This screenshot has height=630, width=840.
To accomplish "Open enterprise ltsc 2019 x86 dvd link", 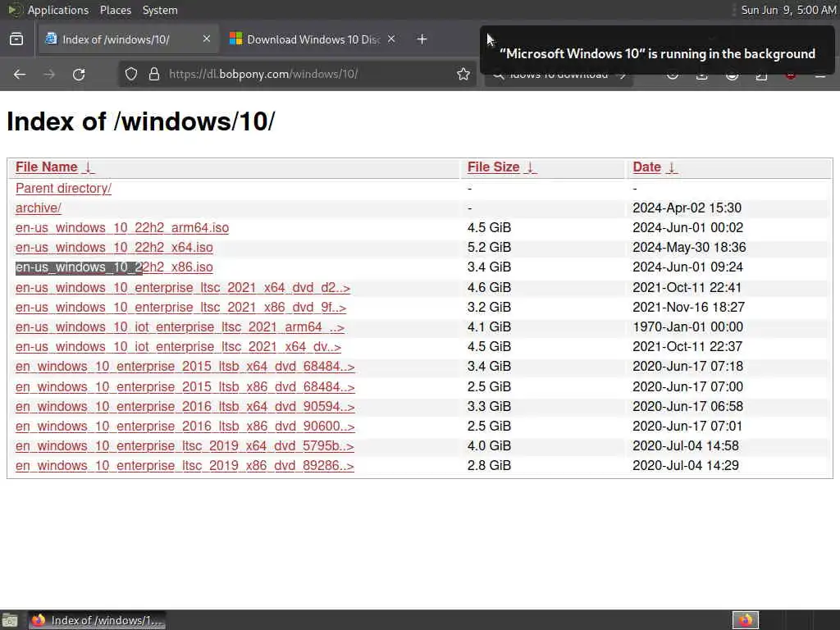I will pos(185,466).
